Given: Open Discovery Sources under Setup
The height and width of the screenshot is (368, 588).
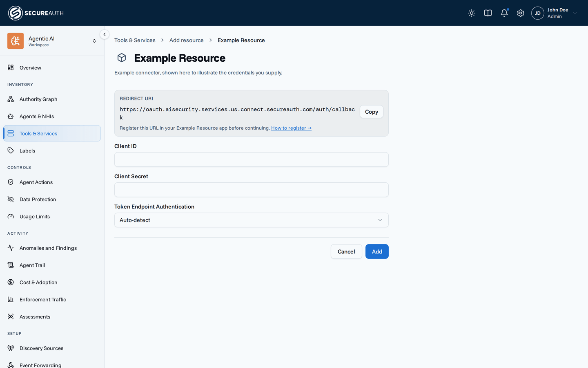Looking at the screenshot, I should (x=52, y=348).
